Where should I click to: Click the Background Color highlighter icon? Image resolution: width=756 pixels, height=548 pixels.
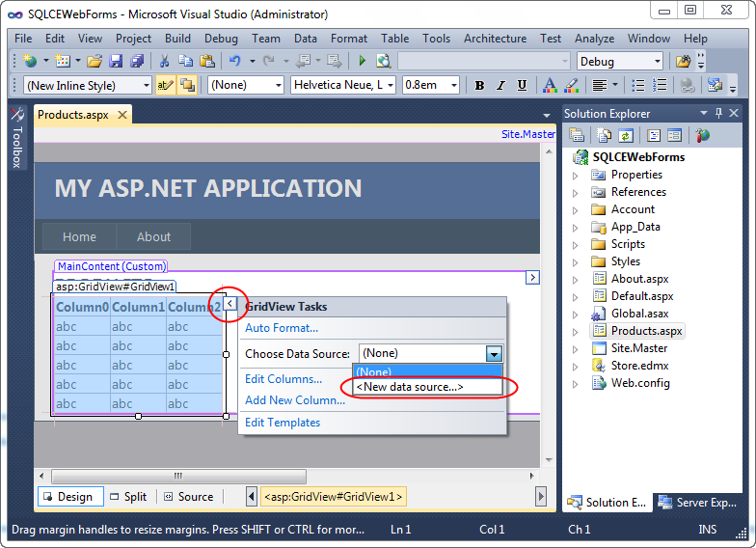coord(571,85)
